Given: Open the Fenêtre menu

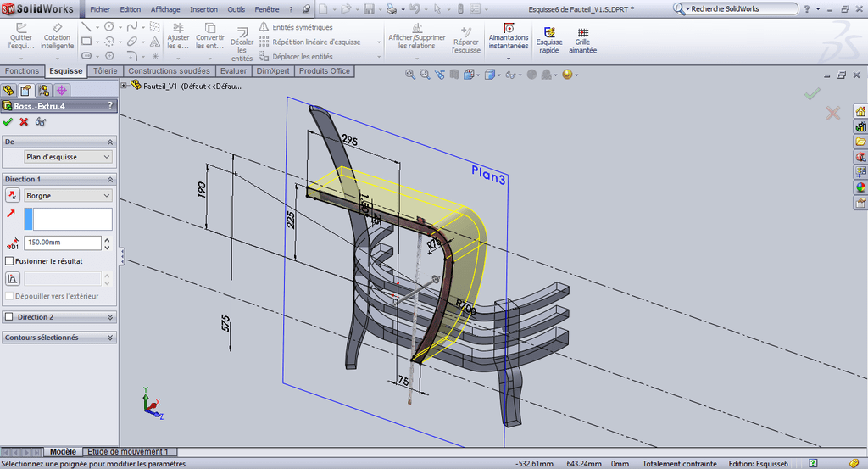Looking at the screenshot, I should (x=267, y=9).
